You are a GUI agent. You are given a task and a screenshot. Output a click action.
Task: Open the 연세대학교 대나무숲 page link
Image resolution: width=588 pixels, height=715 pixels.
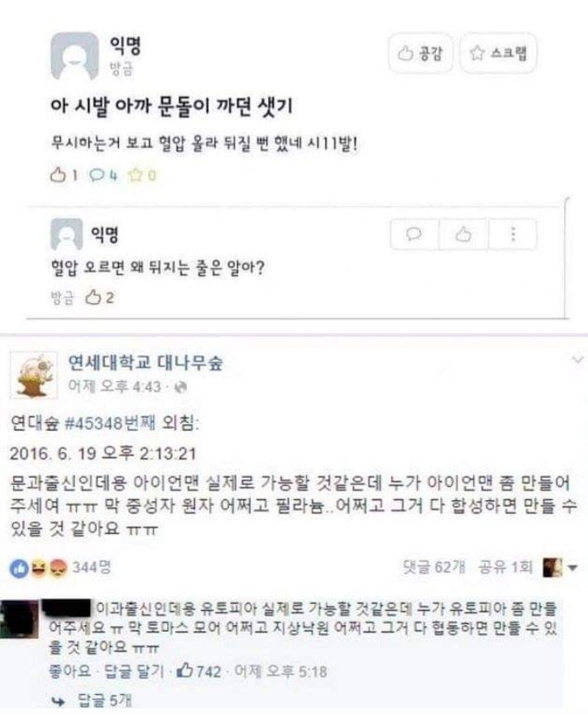(x=146, y=363)
